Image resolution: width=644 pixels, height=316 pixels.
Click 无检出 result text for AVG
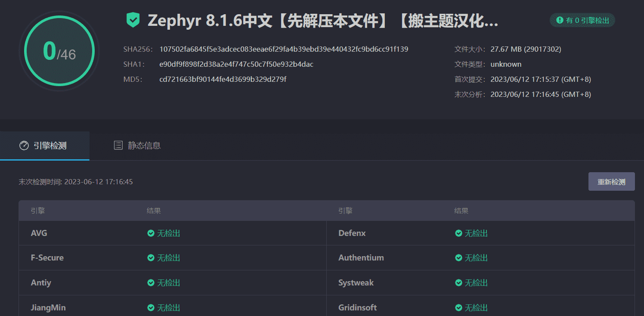(x=169, y=233)
